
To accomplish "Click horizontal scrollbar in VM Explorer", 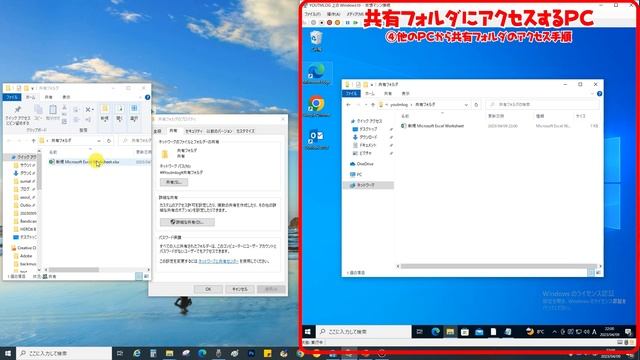I will click(x=499, y=266).
